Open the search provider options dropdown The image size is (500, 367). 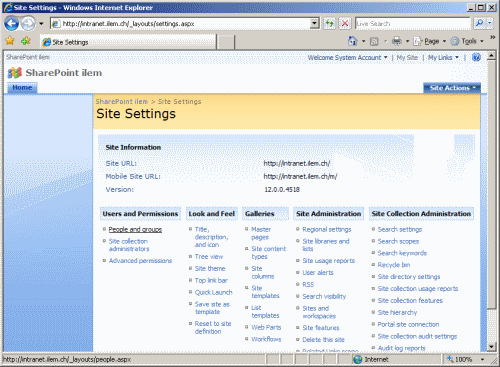489,23
